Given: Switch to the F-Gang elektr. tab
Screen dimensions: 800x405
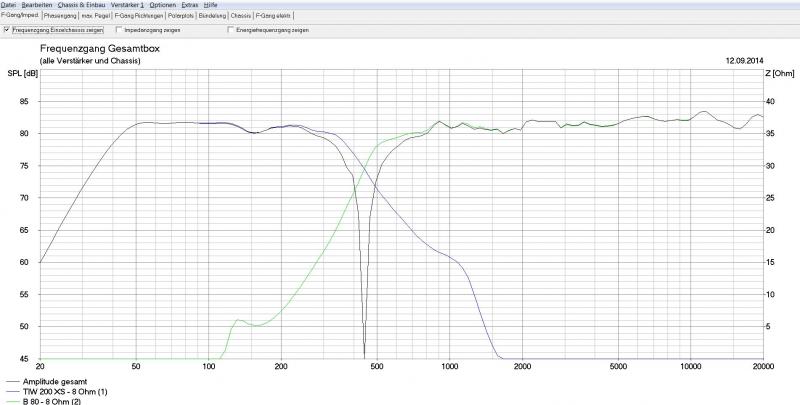Looking at the screenshot, I should coord(275,17).
